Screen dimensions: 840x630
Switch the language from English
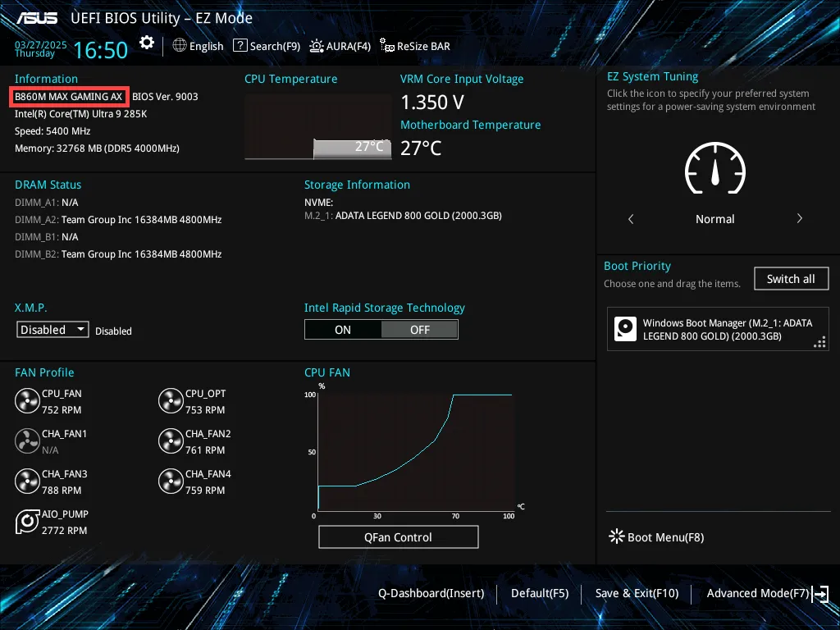(x=198, y=46)
